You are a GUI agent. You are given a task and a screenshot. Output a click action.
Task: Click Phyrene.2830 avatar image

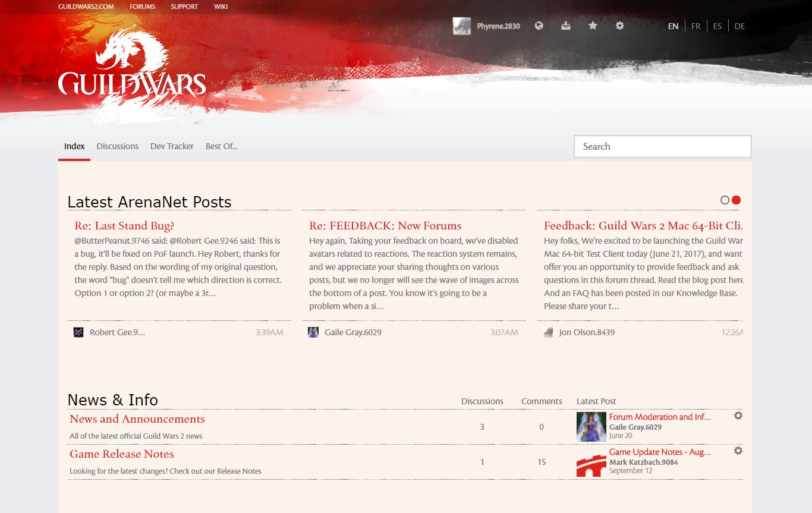pos(462,26)
